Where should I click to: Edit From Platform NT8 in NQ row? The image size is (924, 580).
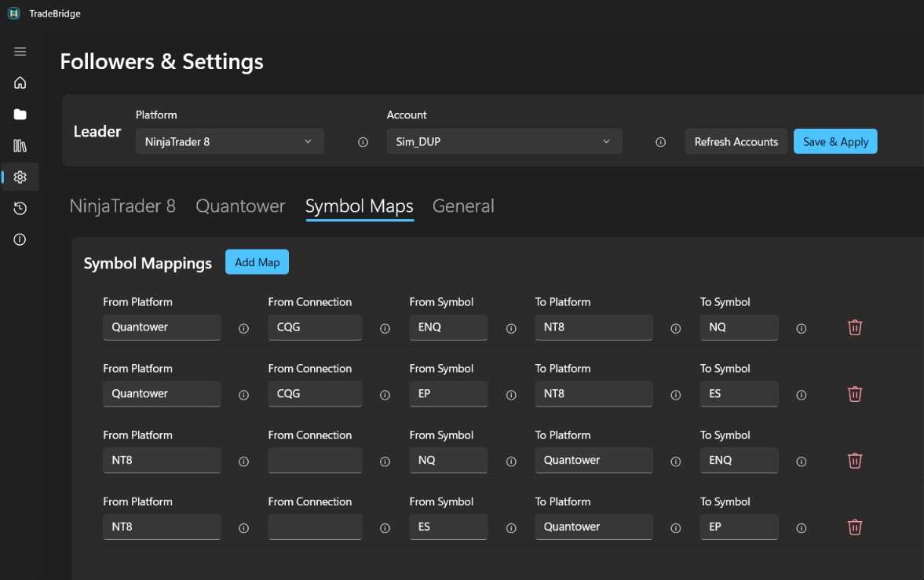point(162,461)
